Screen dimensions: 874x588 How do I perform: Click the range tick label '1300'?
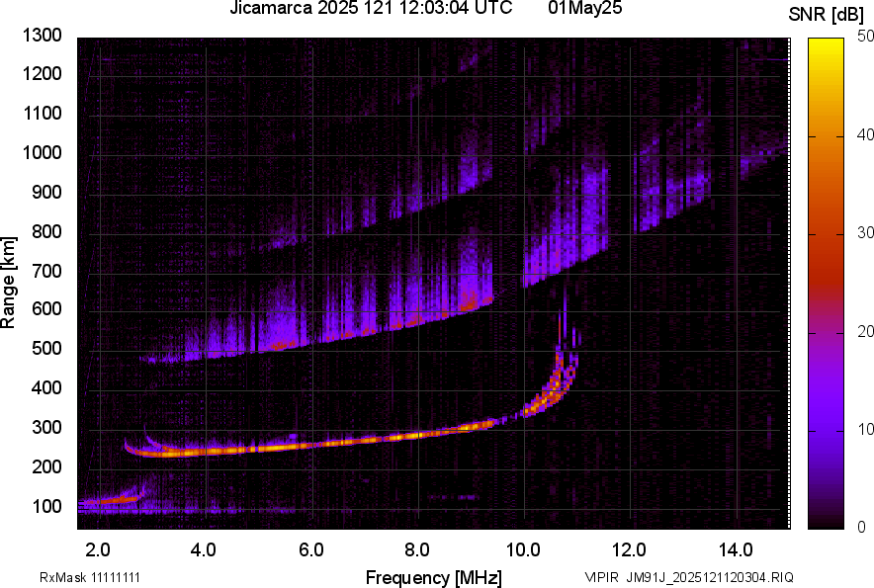[x=42, y=36]
